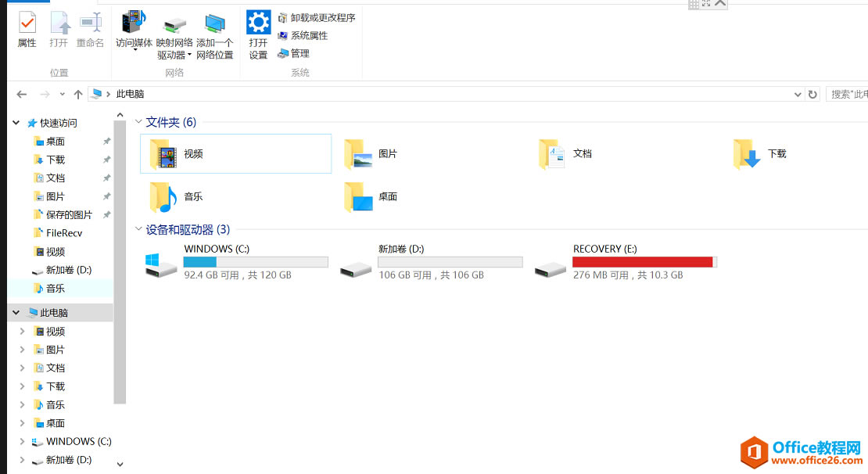This screenshot has height=474, width=868.
Task: Select the WINDOWS (C:) drive icon
Action: click(x=160, y=265)
